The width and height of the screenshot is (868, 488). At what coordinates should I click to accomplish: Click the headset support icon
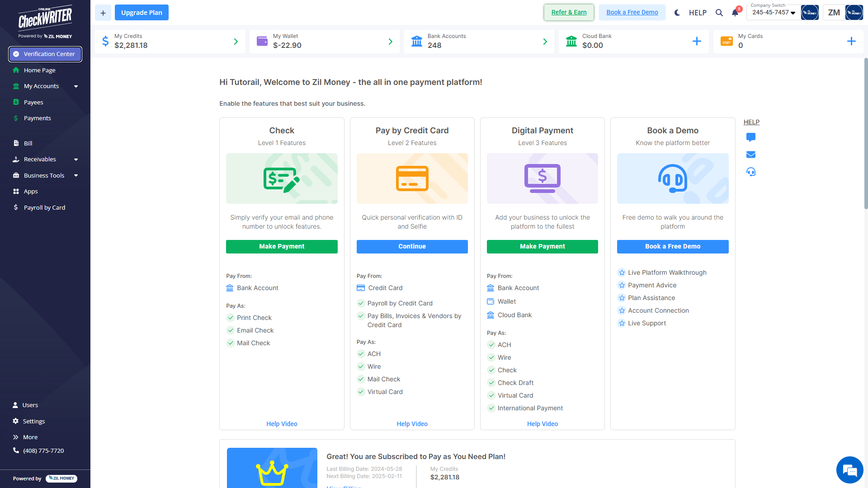point(751,172)
